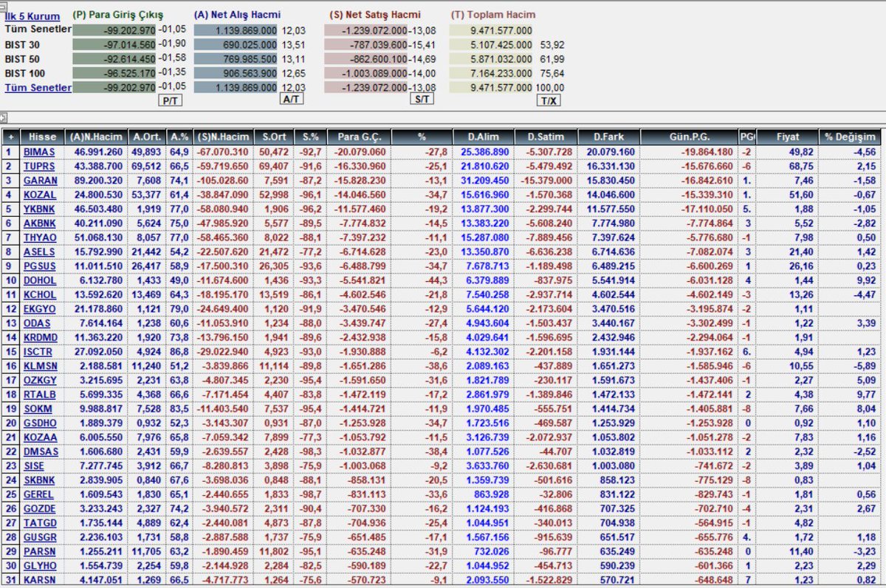Select the BIST 50 row label
Image resolution: width=886 pixels, height=588 pixels.
coord(22,58)
